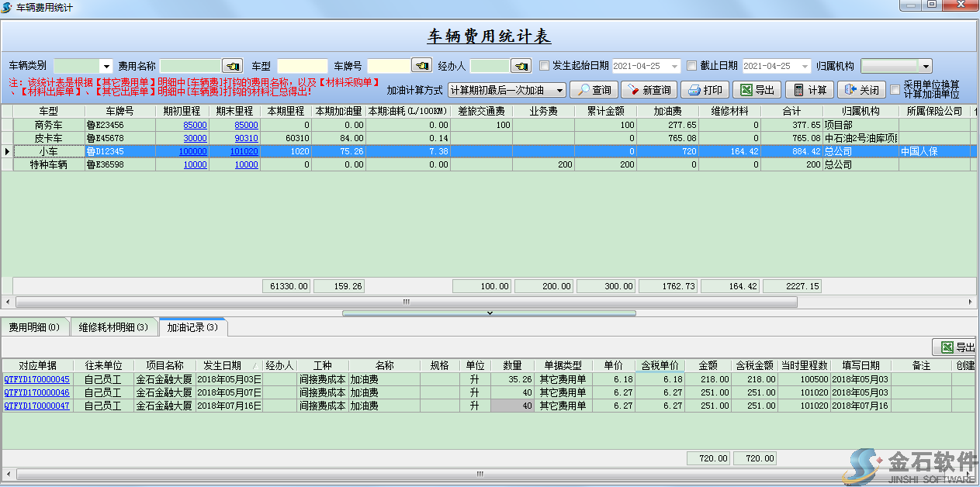
Task: Export the main table with top 导出
Action: click(x=757, y=90)
